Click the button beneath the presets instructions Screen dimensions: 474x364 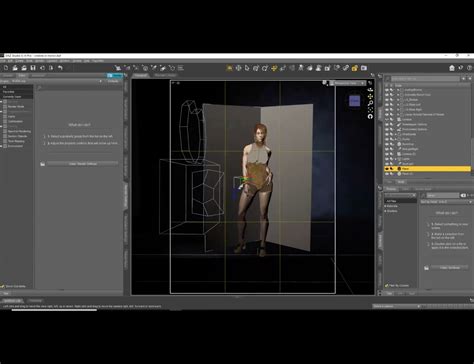point(450,268)
